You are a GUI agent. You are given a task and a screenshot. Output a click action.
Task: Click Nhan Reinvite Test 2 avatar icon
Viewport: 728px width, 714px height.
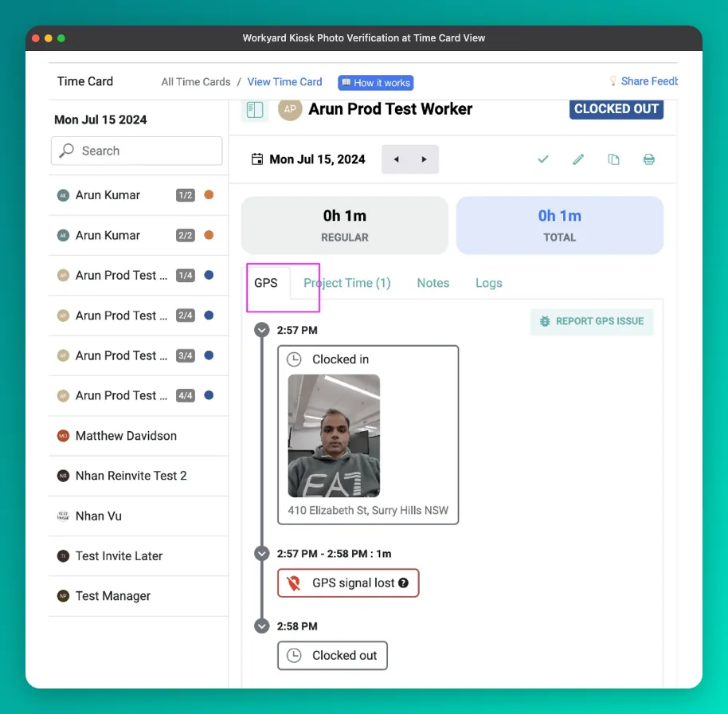pos(63,476)
